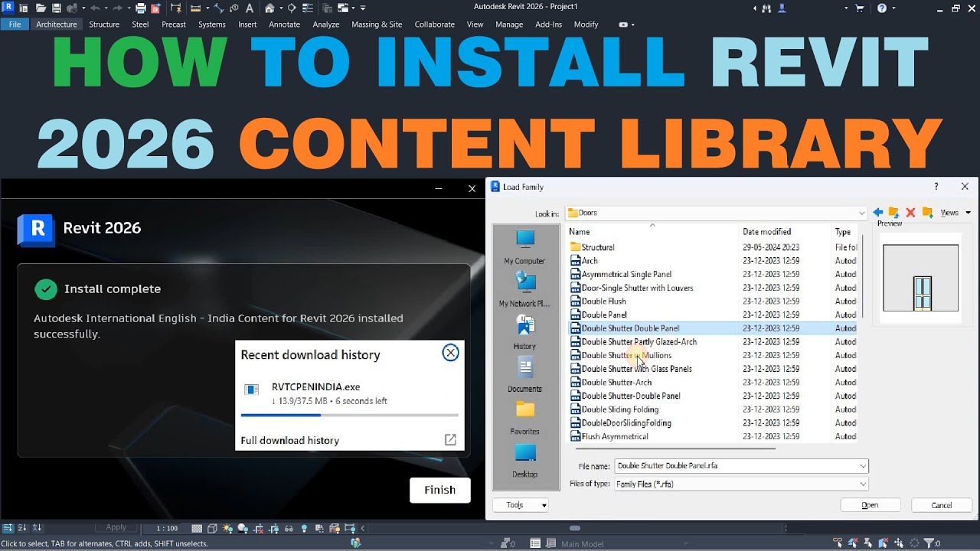This screenshot has height=551, width=980.
Task: Click the Visual Style cube icon
Action: [x=212, y=528]
